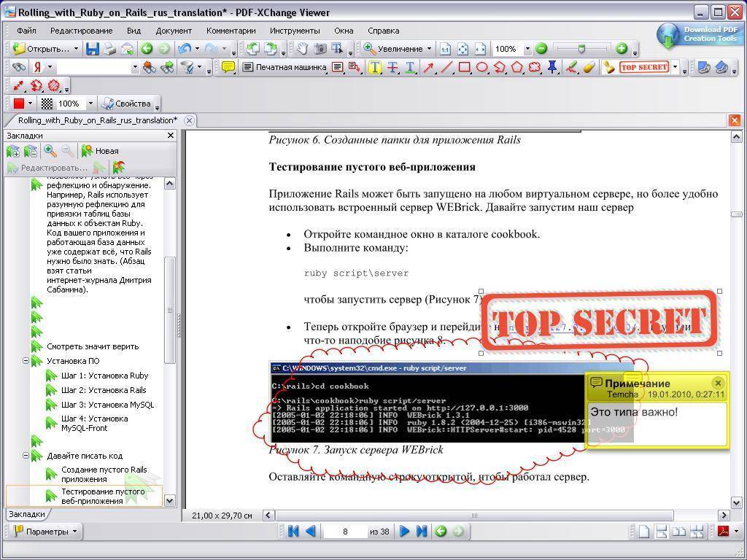Choose the Arrow drawing tool
This screenshot has width=747, height=560.
428,68
